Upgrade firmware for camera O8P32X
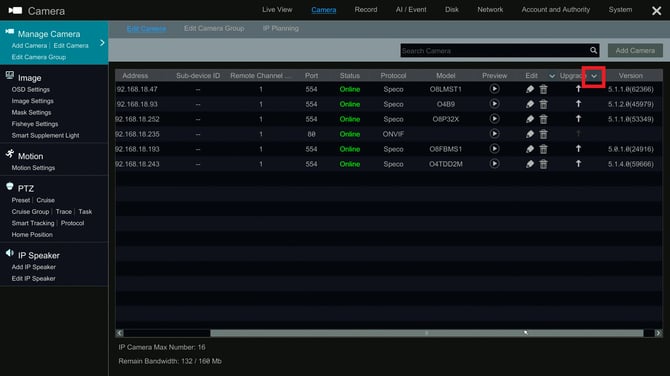 pos(578,118)
